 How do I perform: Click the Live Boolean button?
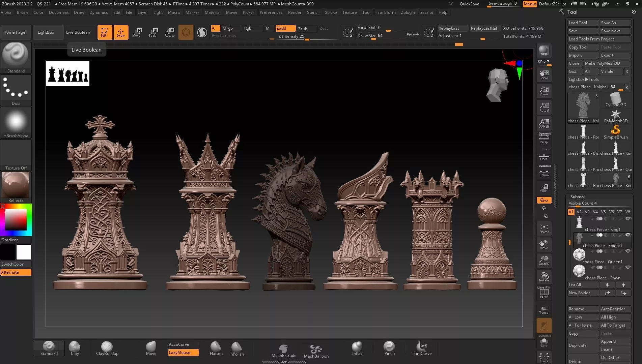78,32
